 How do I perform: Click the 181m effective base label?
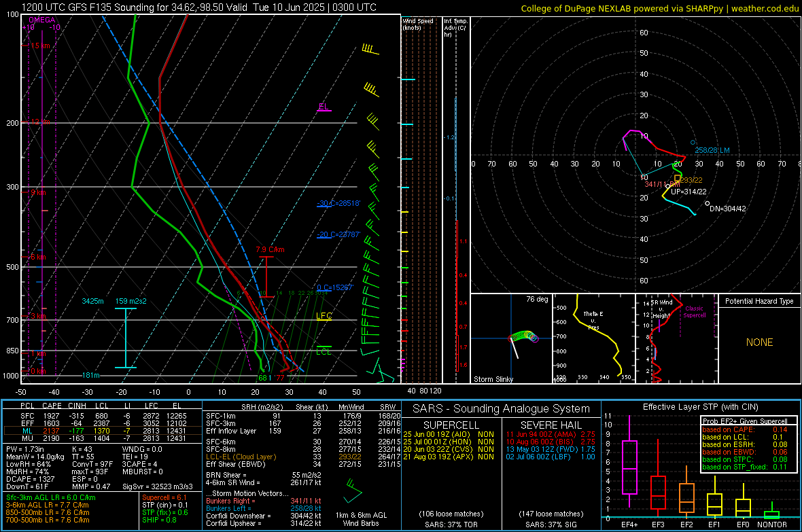click(x=91, y=375)
